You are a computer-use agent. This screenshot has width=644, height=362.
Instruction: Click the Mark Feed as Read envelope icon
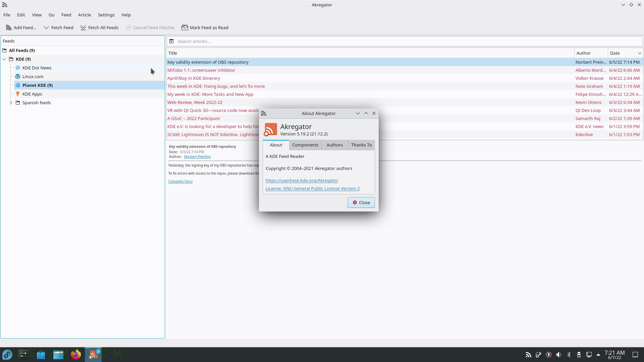pyautogui.click(x=185, y=27)
